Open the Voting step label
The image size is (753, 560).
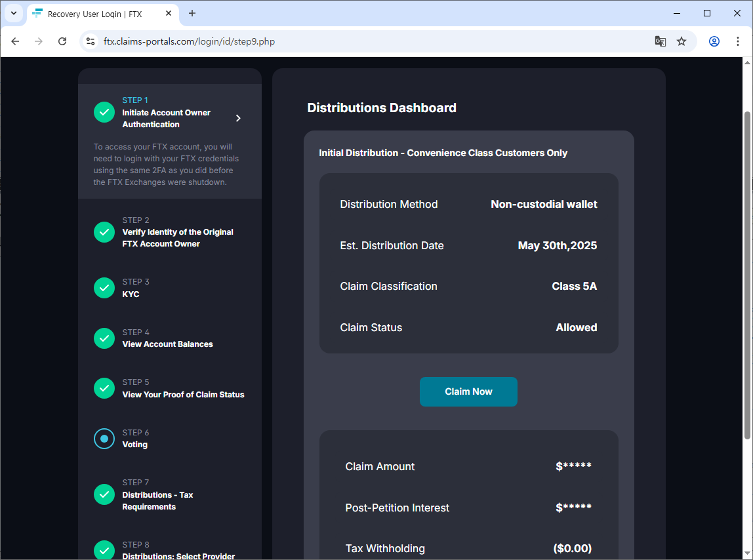click(135, 445)
